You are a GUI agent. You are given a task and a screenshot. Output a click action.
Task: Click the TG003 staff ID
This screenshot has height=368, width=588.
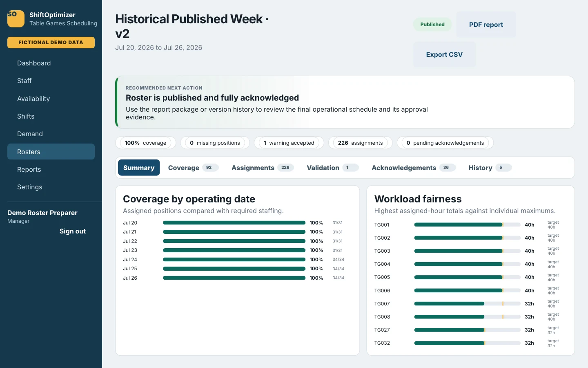(382, 251)
